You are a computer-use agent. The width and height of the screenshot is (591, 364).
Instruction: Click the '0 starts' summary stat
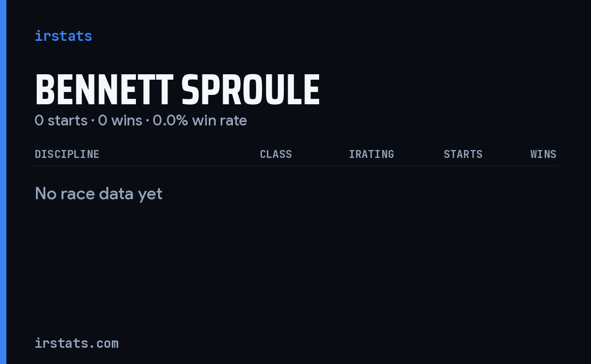[61, 120]
